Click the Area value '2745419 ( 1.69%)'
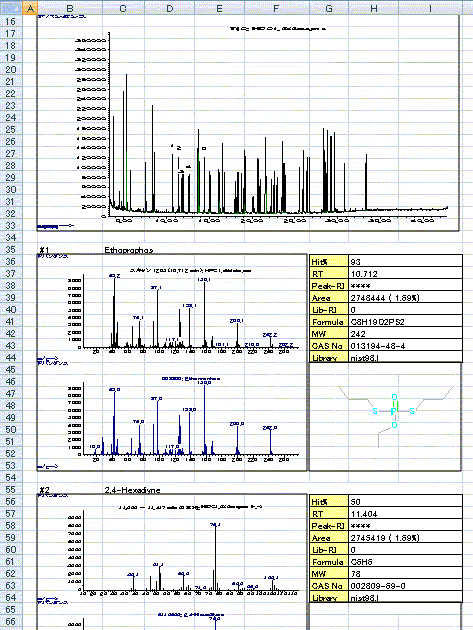The image size is (473, 630). coord(405,538)
